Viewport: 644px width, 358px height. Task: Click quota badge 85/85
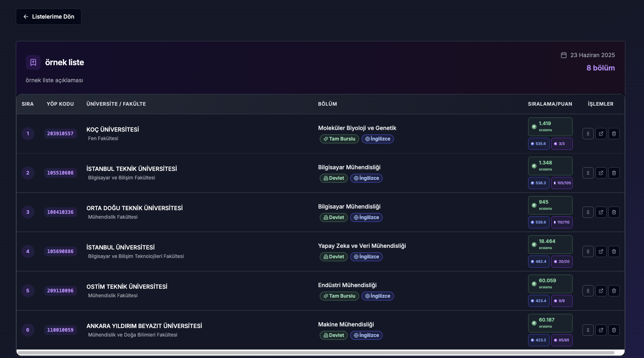click(x=562, y=340)
